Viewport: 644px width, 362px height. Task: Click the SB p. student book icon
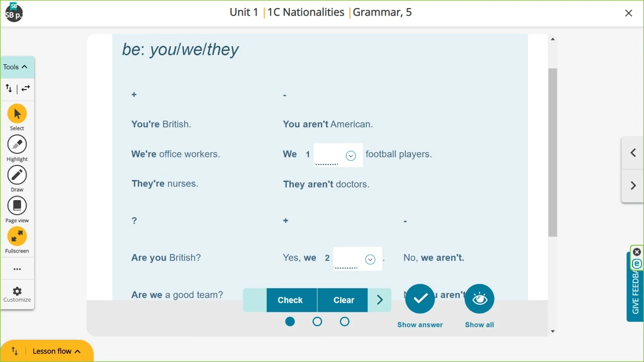14,13
